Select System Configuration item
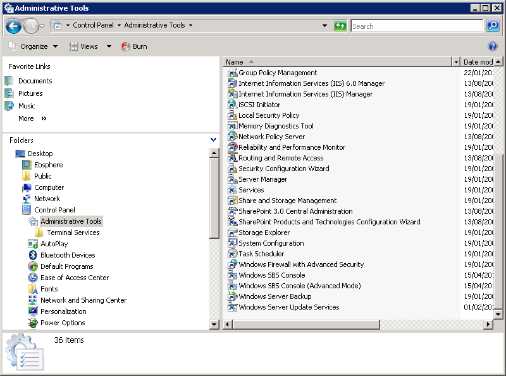 coord(271,243)
